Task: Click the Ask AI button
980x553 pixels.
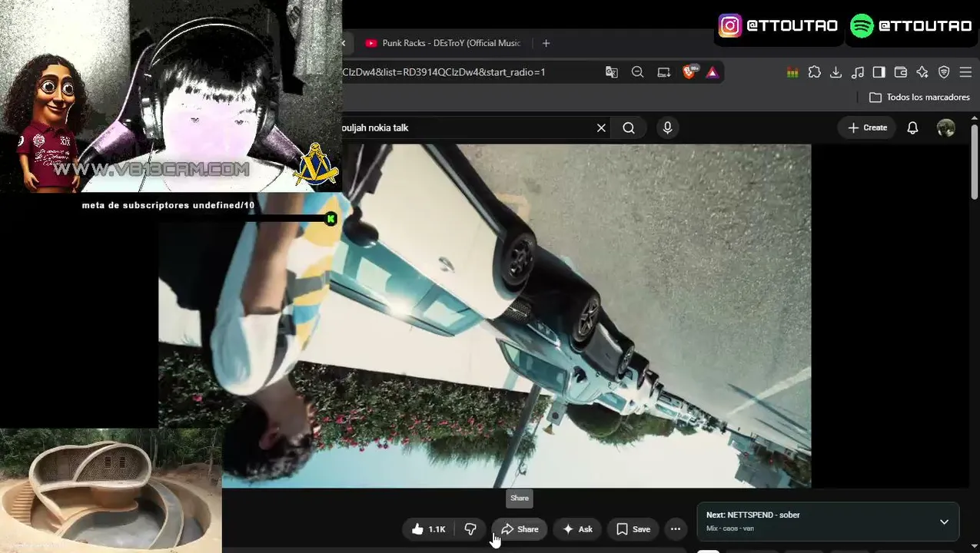Action: point(577,529)
